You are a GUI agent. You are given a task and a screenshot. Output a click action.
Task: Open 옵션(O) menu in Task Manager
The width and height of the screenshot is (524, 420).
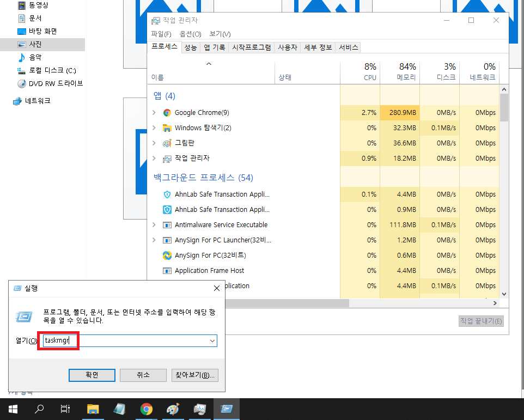191,34
